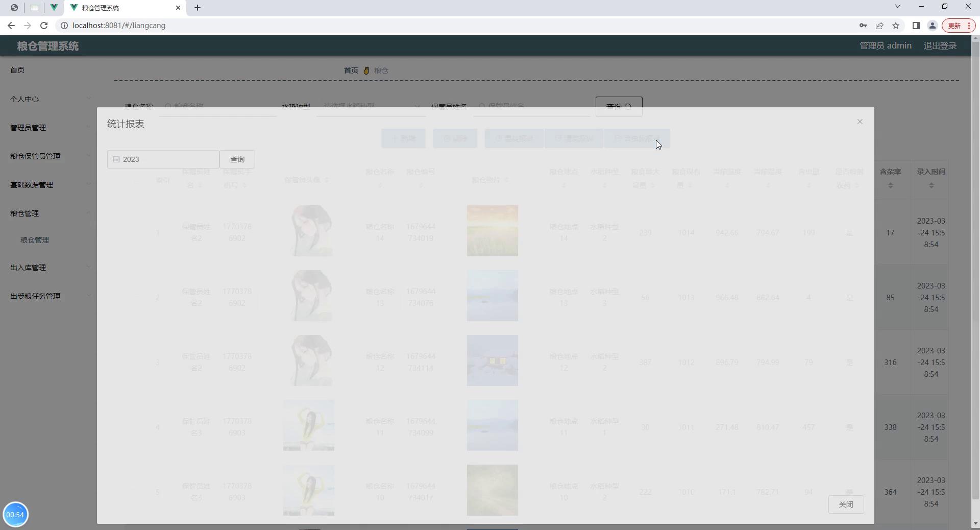Click 管理员 admin in the header
This screenshot has height=530, width=980.
pos(886,46)
